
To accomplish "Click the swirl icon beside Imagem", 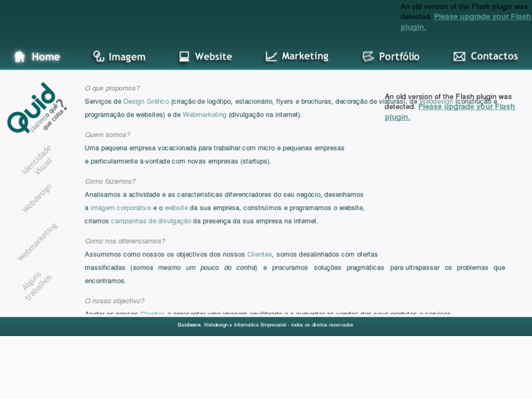I will click(x=98, y=56).
